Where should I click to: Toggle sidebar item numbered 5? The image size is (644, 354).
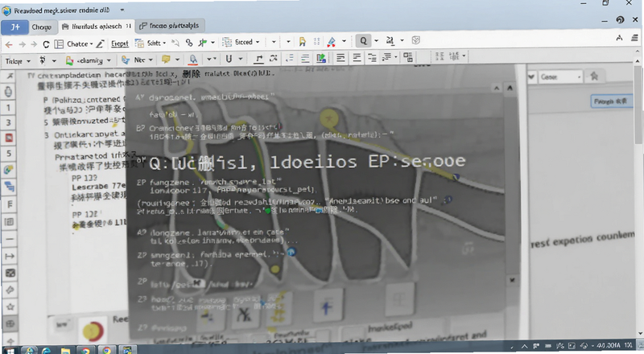point(9,154)
